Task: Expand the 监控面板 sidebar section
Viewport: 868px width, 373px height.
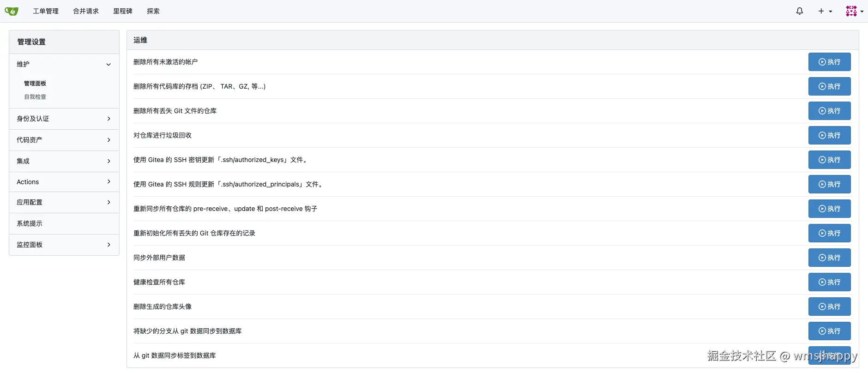Action: click(64, 245)
